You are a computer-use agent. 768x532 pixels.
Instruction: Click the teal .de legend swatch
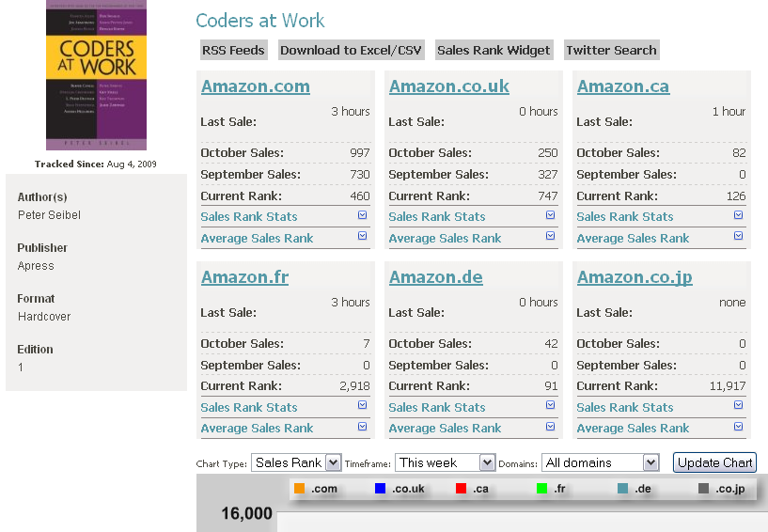point(622,489)
